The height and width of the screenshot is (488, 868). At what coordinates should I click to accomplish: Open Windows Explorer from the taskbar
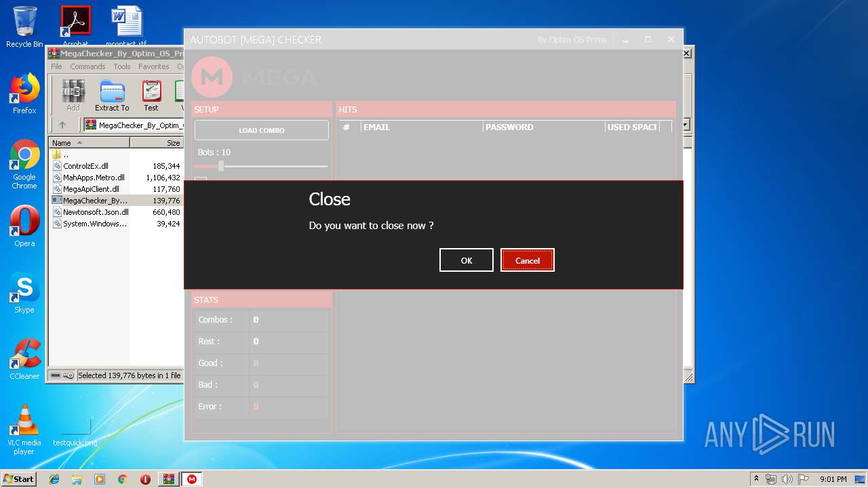pyautogui.click(x=77, y=479)
